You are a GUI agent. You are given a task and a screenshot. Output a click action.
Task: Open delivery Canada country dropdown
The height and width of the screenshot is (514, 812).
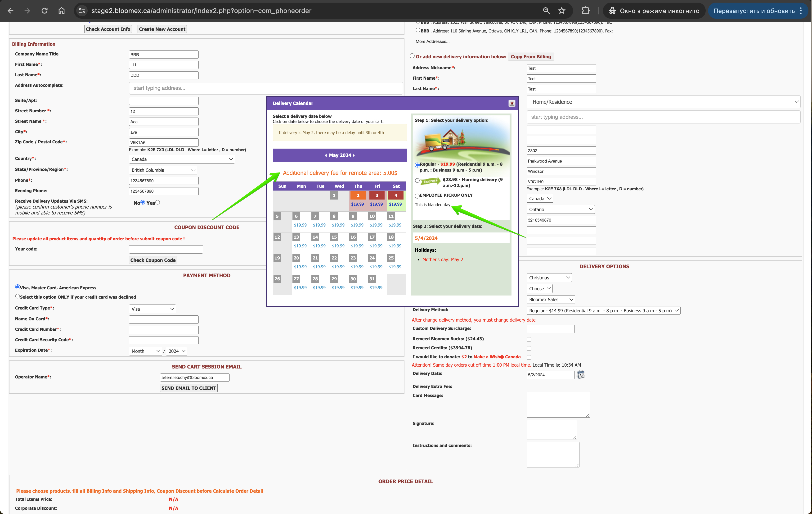(539, 198)
